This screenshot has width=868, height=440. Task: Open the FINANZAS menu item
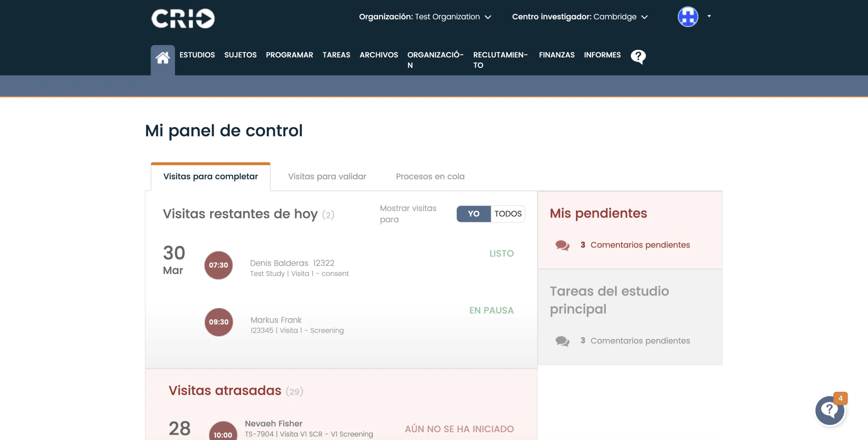pos(557,55)
